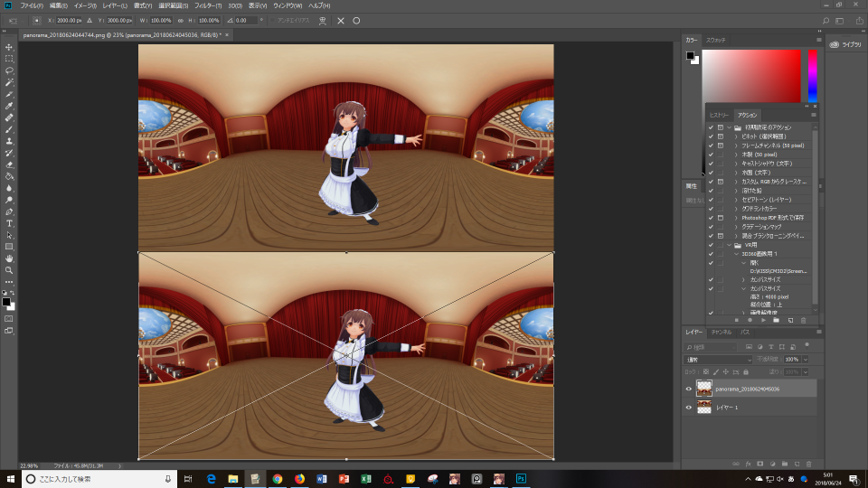Play the selected action

click(763, 320)
